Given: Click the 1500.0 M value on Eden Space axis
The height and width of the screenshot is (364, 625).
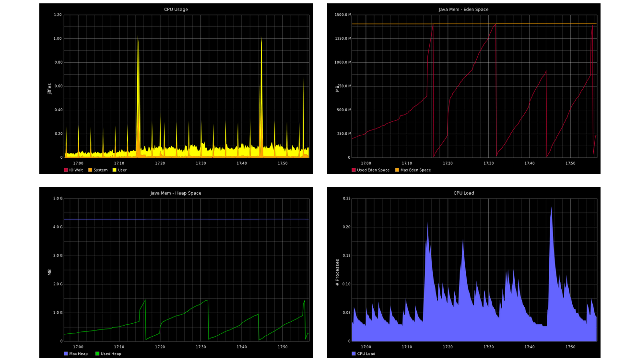Looking at the screenshot, I should click(342, 15).
